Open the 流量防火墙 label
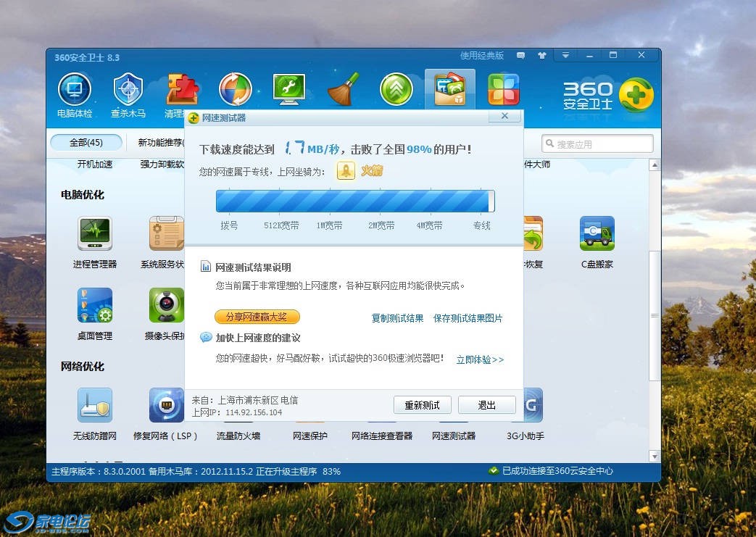 point(238,436)
